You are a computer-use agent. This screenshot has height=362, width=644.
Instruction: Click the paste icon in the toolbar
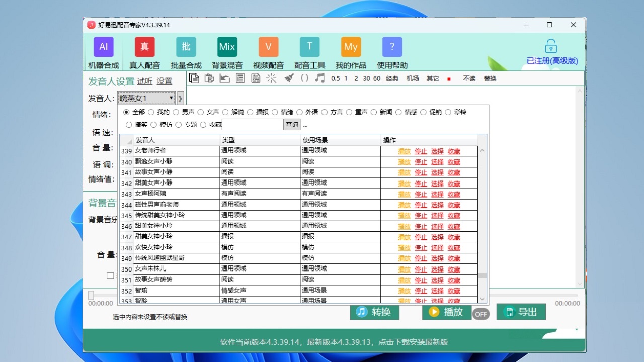[209, 78]
